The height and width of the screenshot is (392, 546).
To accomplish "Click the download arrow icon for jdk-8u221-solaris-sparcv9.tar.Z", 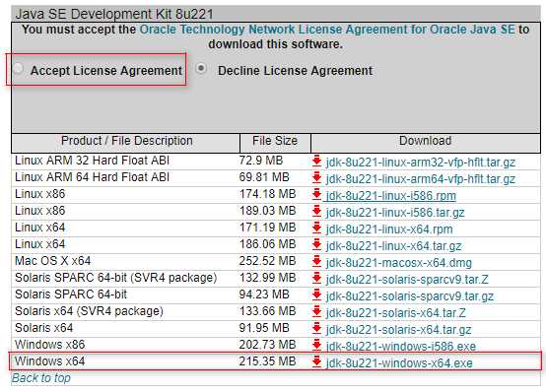I will (x=316, y=278).
